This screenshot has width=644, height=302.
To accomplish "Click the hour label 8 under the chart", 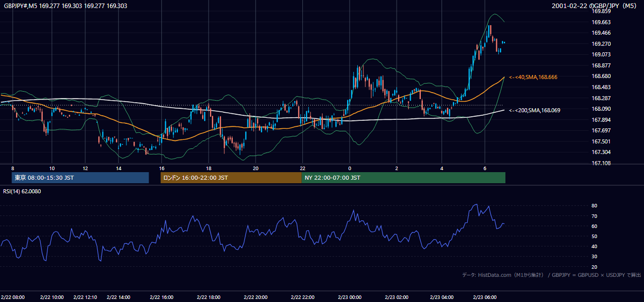I will click(13, 168).
